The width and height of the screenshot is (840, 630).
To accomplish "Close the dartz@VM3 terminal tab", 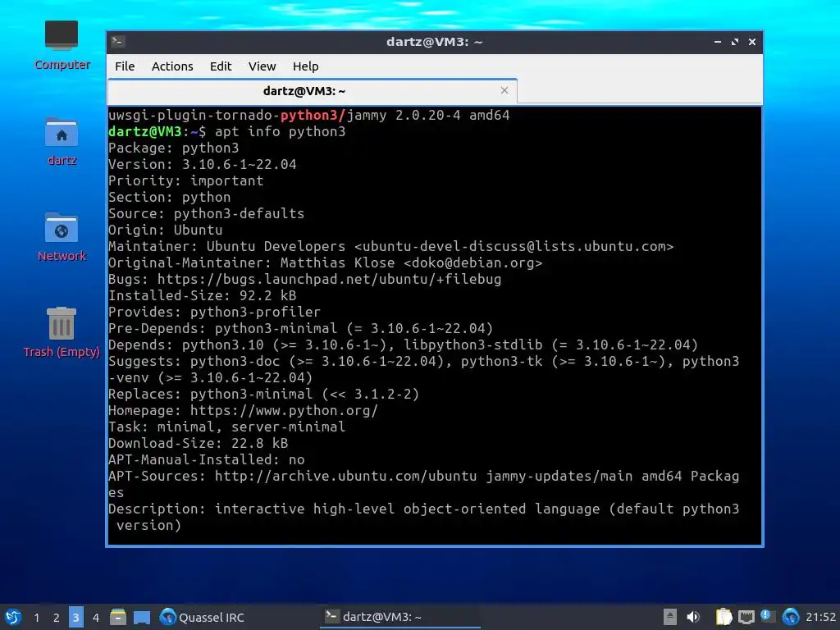I will click(504, 90).
